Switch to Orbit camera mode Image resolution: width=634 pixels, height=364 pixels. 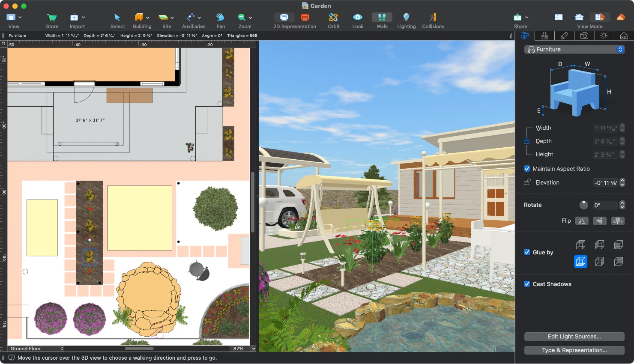tap(333, 17)
